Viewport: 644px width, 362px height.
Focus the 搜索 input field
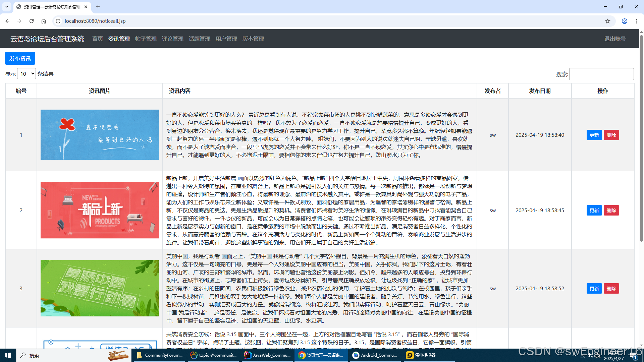click(601, 74)
